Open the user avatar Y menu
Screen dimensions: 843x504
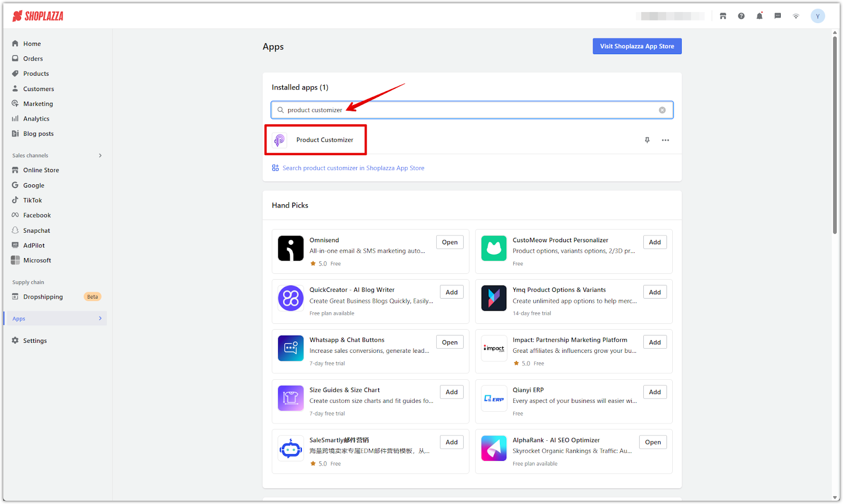point(818,16)
